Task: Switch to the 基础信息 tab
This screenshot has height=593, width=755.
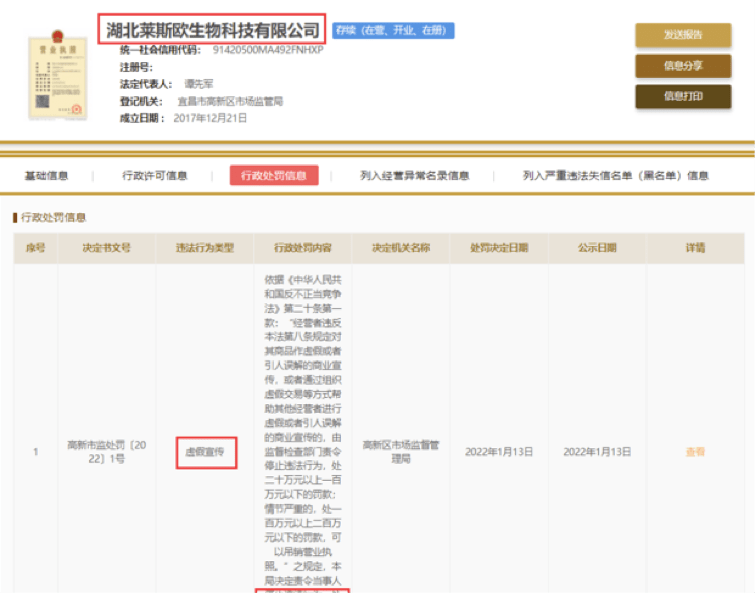Action: (x=46, y=176)
